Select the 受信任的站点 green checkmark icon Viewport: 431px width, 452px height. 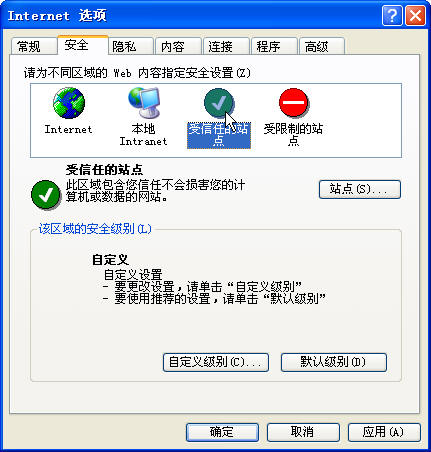[x=219, y=103]
